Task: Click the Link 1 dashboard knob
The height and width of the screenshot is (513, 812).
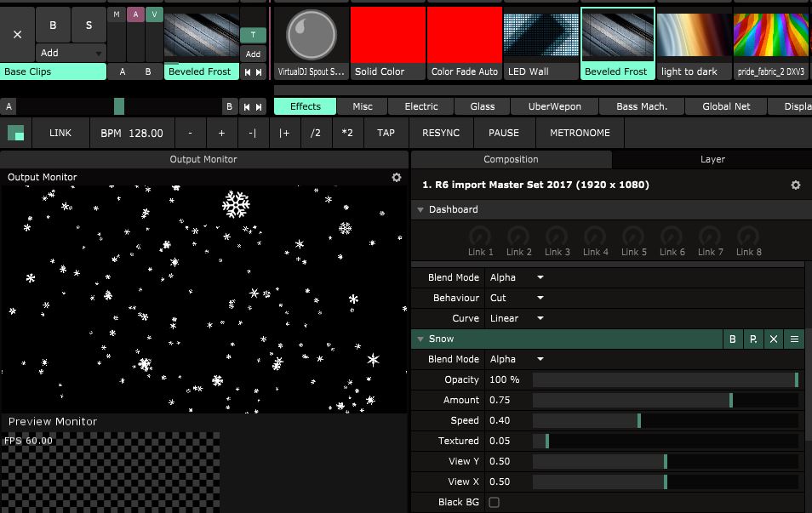Action: (480, 237)
